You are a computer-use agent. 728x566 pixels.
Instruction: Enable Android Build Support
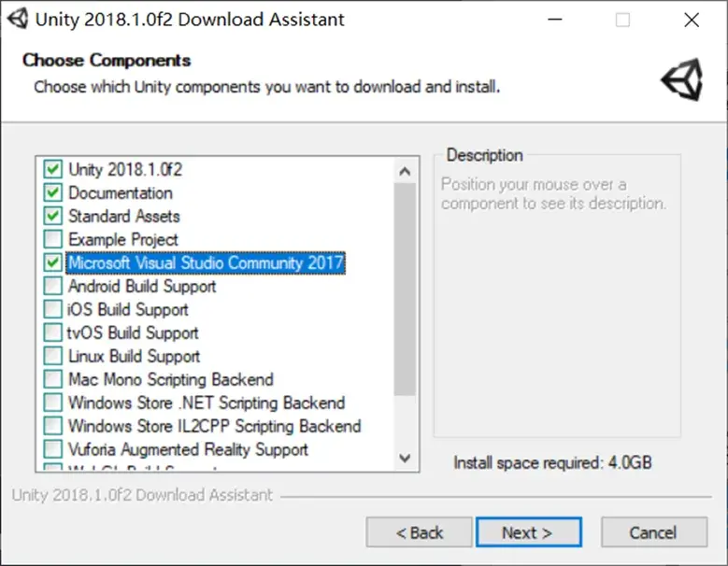(52, 286)
